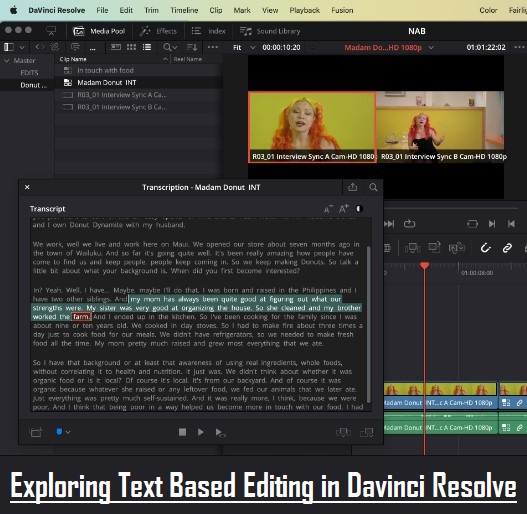Collapse the Master bin
The width and height of the screenshot is (527, 514).
(x=7, y=61)
